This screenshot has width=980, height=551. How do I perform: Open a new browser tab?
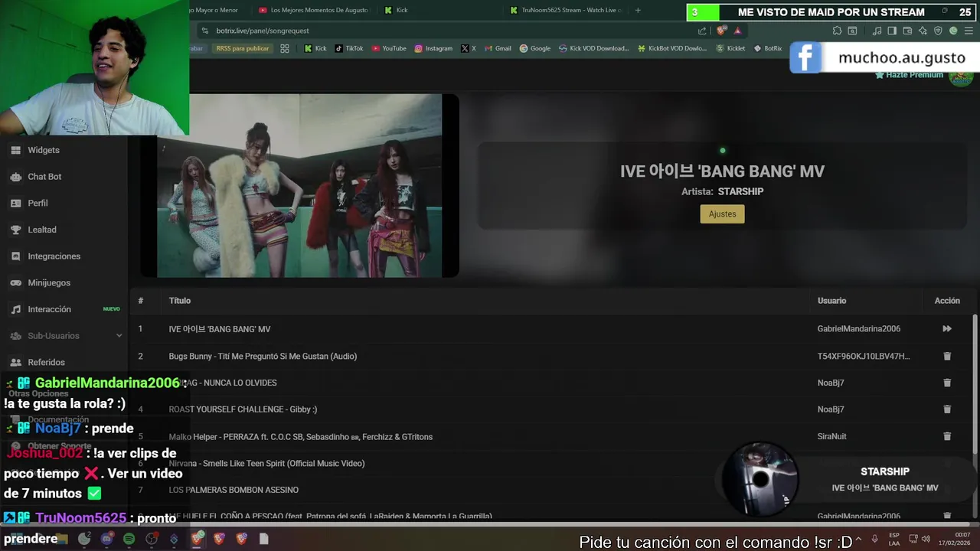638,10
